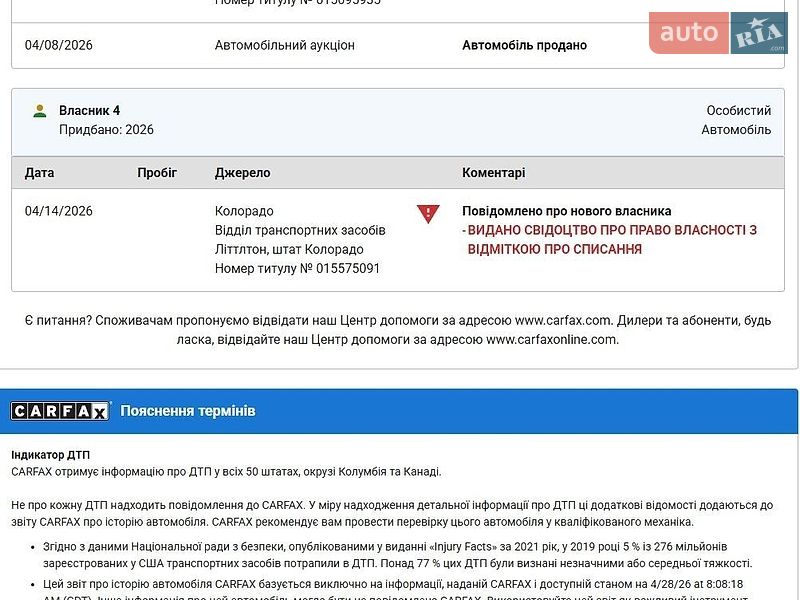This screenshot has width=800, height=600.
Task: Click the 'Дата' column header
Action: click(x=39, y=172)
